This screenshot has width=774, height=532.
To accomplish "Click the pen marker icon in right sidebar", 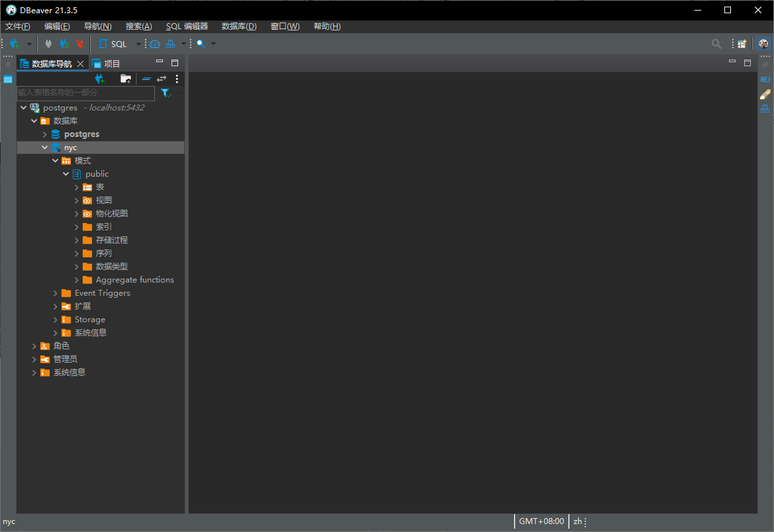I will [x=765, y=94].
